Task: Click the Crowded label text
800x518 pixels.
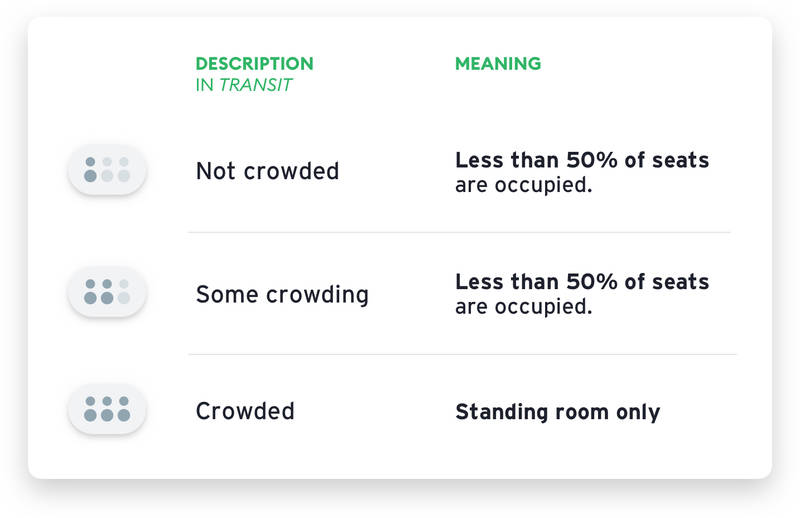Action: tap(245, 411)
